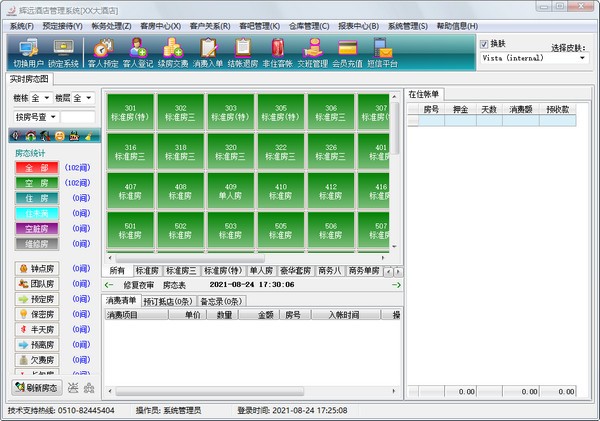Select the 空房 vacant room status filter
600x421 pixels.
[x=37, y=183]
